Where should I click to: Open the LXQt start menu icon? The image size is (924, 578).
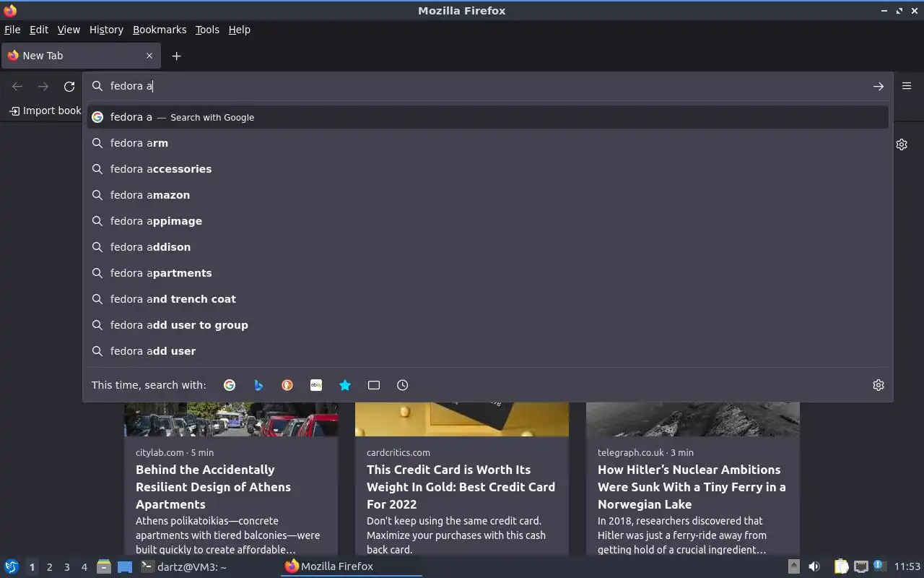11,566
